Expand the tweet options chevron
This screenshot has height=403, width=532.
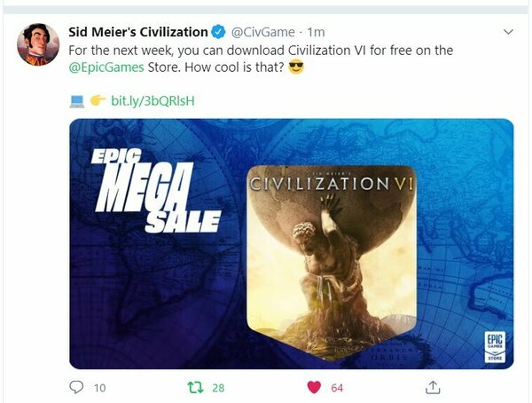(x=508, y=32)
